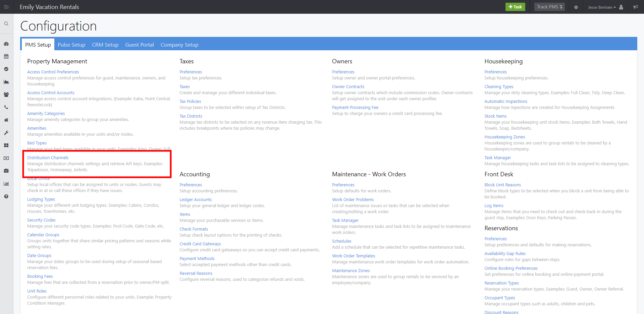Switch to the CRM Setup tab
The height and width of the screenshot is (314, 644).
click(105, 45)
